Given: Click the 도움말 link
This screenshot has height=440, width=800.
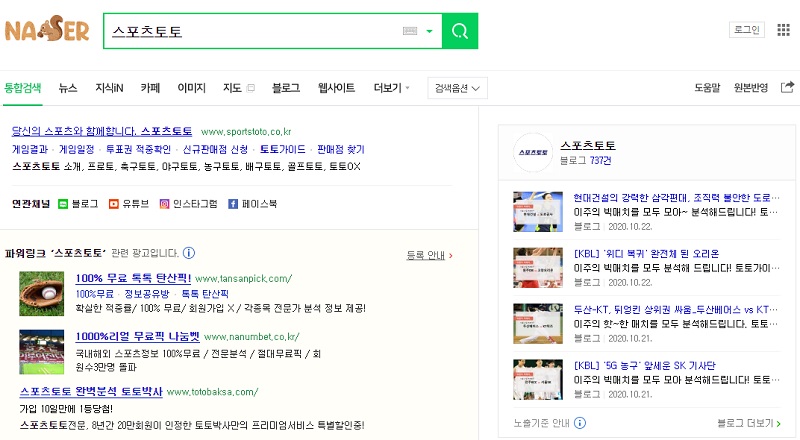Looking at the screenshot, I should click(707, 88).
